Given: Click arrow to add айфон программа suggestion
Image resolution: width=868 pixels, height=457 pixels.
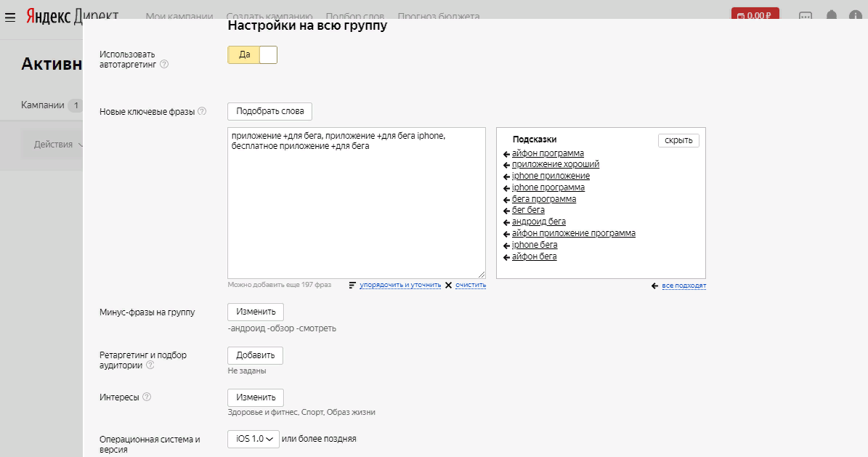Looking at the screenshot, I should (506, 153).
